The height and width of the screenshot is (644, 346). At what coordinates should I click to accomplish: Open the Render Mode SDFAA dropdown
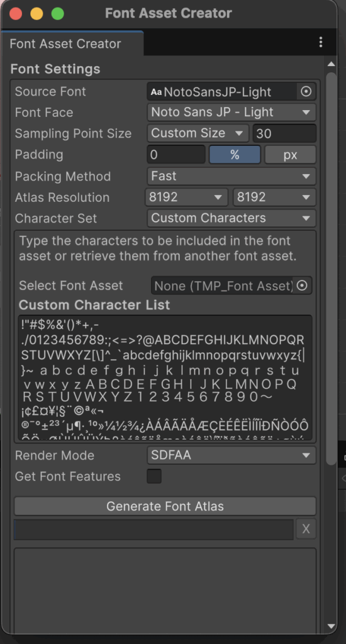[232, 455]
